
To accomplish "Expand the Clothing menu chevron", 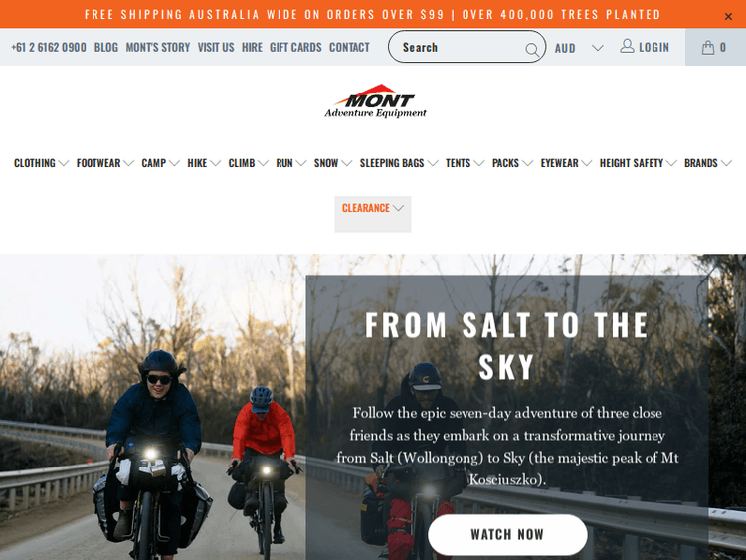I will [x=64, y=163].
